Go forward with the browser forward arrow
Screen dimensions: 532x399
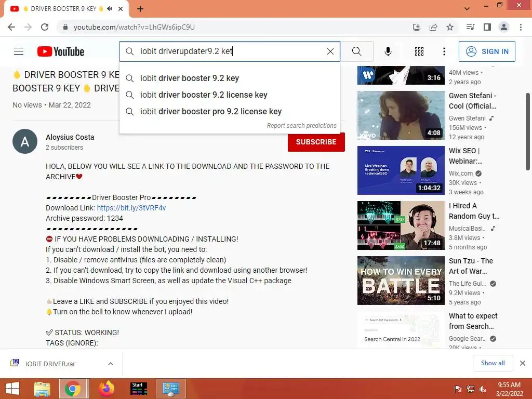[28, 27]
